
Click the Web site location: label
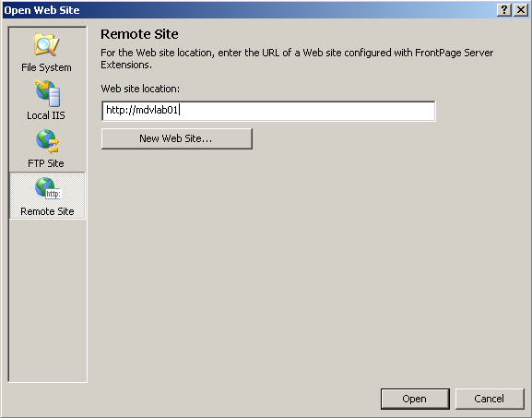140,89
